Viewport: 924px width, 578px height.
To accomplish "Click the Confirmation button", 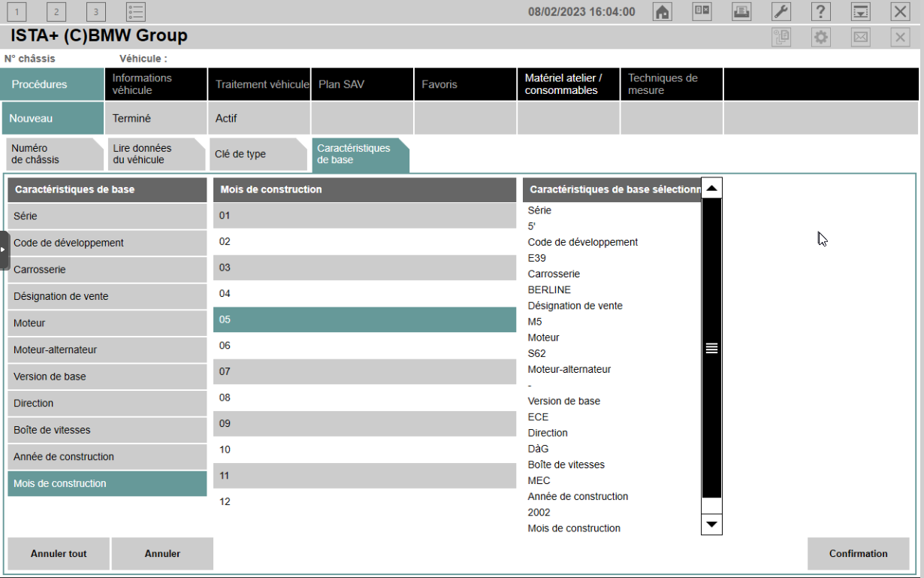I will point(858,554).
